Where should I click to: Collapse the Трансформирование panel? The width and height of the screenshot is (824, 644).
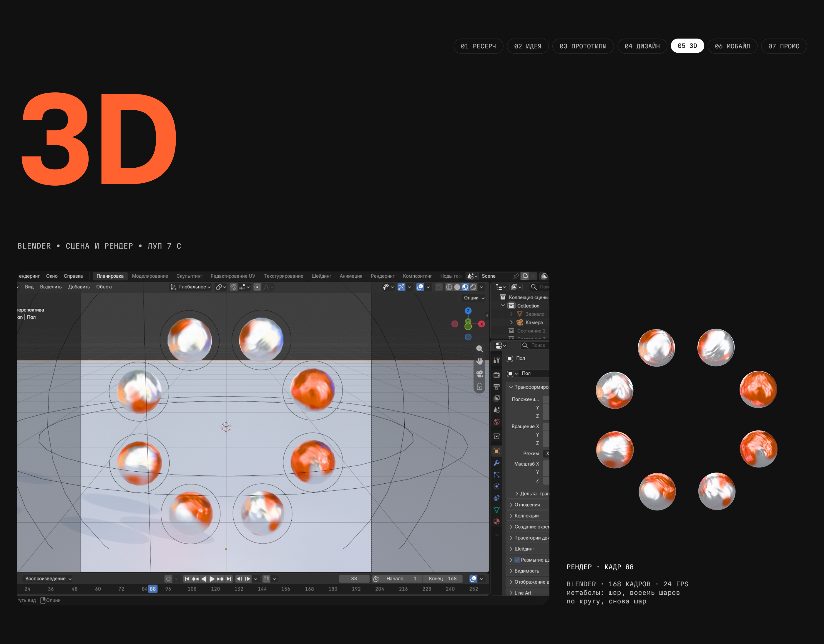click(528, 387)
